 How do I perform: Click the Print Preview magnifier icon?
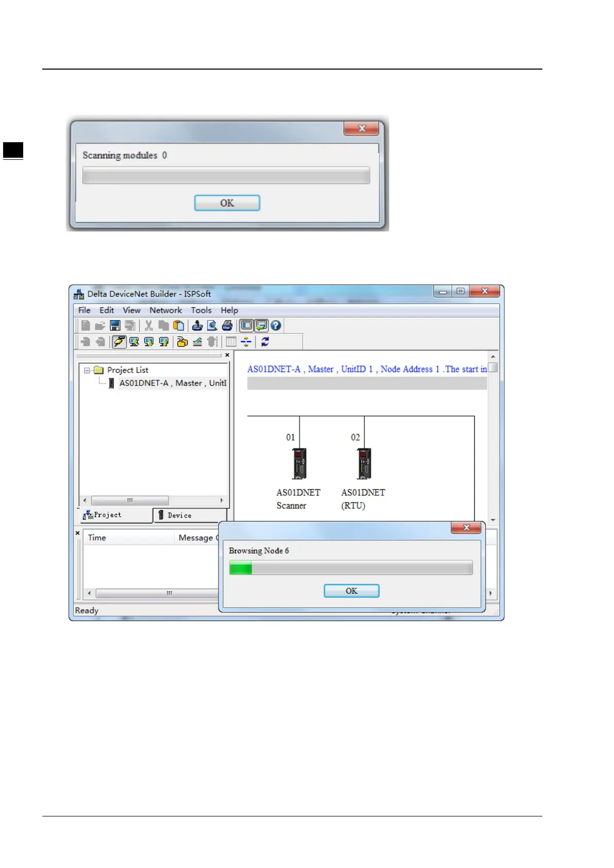[212, 325]
